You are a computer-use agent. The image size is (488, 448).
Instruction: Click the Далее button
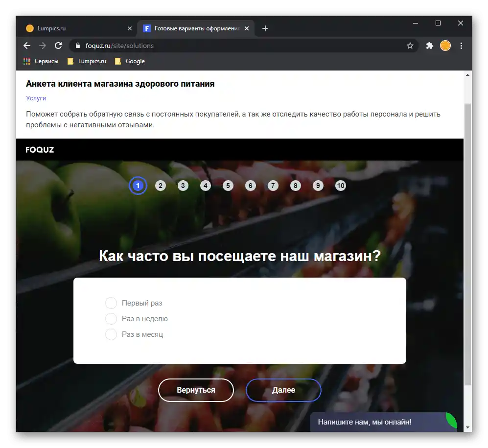pos(283,390)
